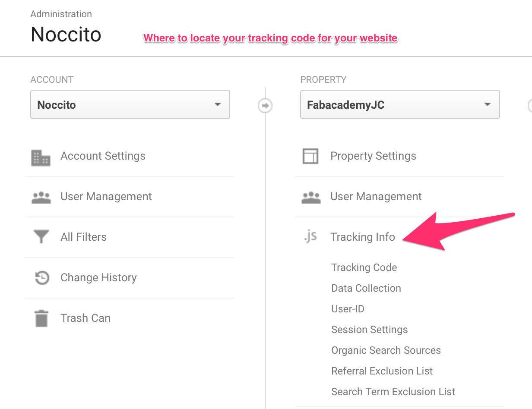Click the Trash Can bin icon
This screenshot has height=409, width=532.
click(x=41, y=318)
